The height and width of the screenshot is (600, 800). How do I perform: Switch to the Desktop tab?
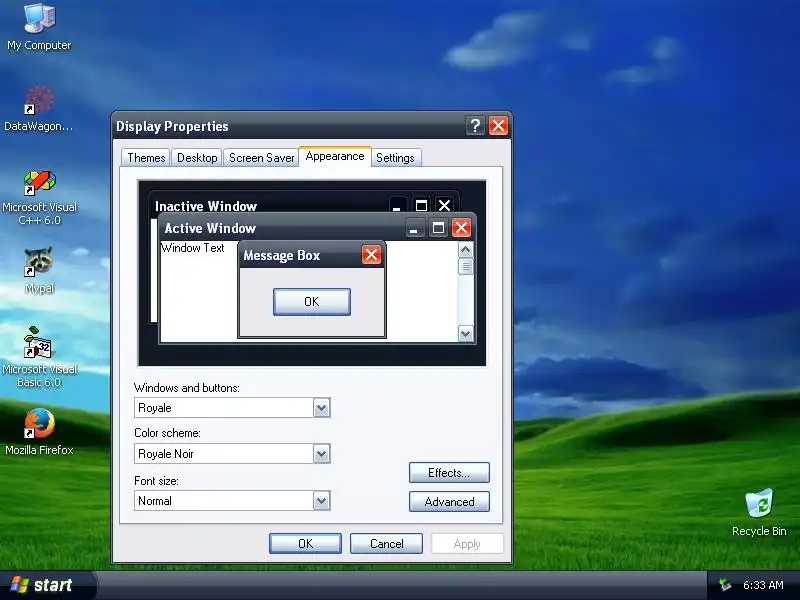tap(197, 158)
